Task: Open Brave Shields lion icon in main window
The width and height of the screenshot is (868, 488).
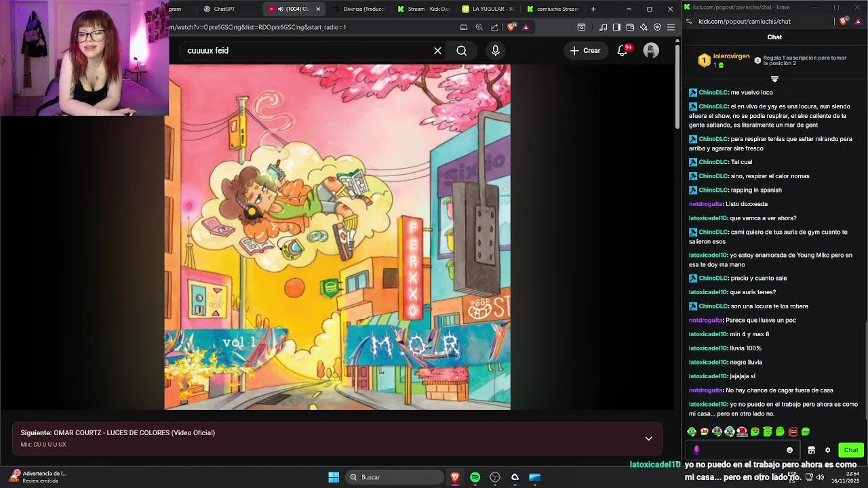Action: (512, 27)
